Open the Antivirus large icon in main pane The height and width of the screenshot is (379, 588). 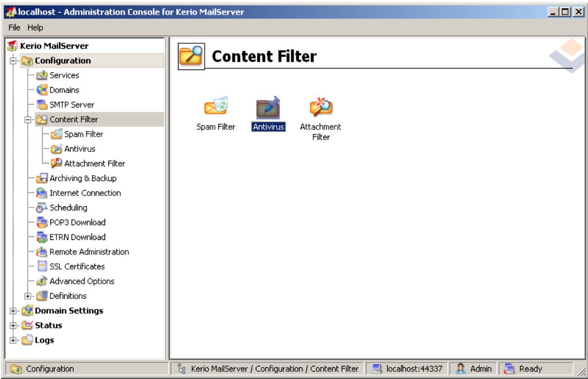coord(268,108)
